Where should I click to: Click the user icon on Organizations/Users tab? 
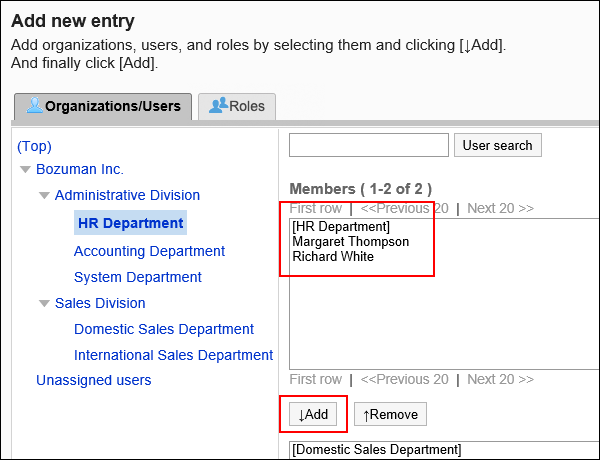click(x=34, y=106)
